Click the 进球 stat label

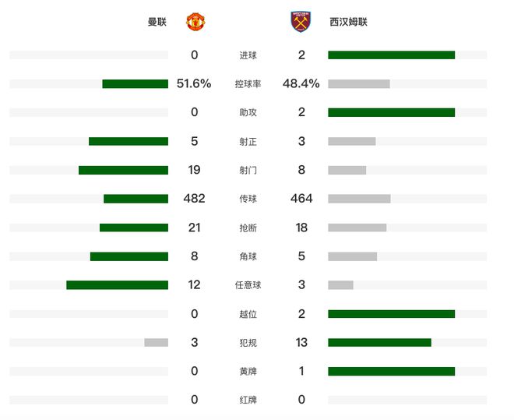click(248, 55)
